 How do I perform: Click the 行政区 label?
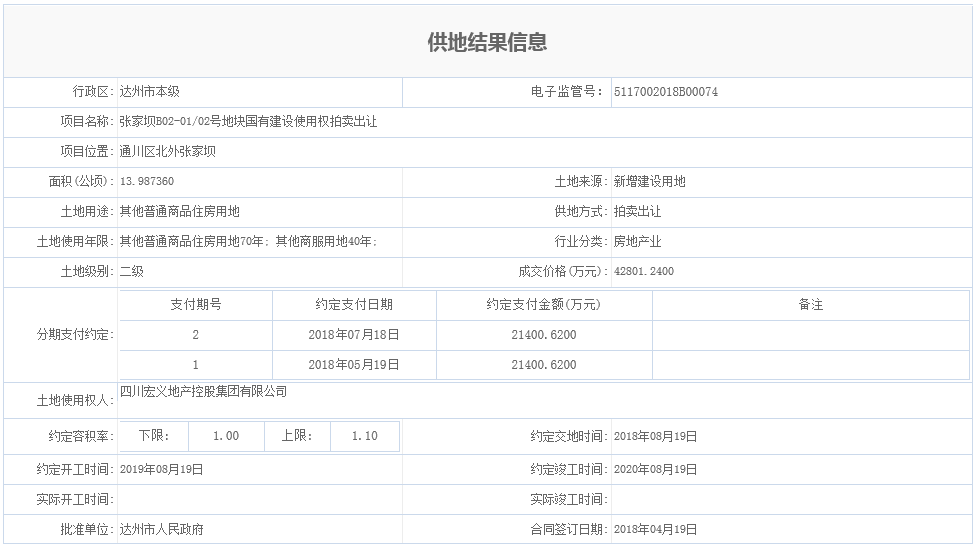point(93,92)
